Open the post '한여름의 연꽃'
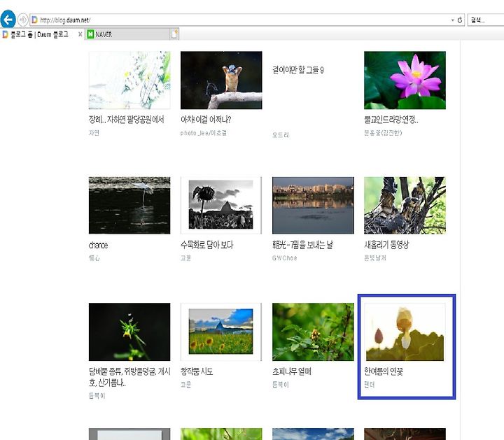The width and height of the screenshot is (504, 440). click(x=384, y=371)
